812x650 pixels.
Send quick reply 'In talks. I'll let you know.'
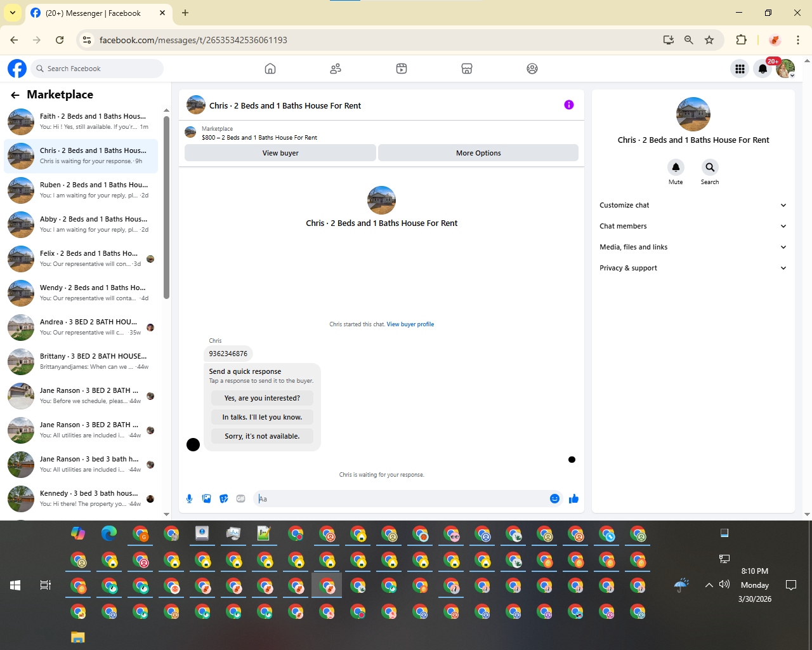[262, 417]
